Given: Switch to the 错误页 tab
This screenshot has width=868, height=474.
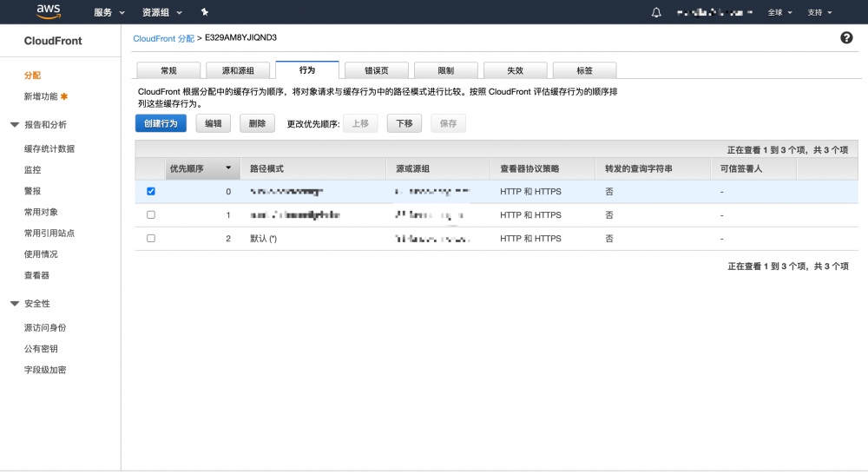Looking at the screenshot, I should (377, 70).
